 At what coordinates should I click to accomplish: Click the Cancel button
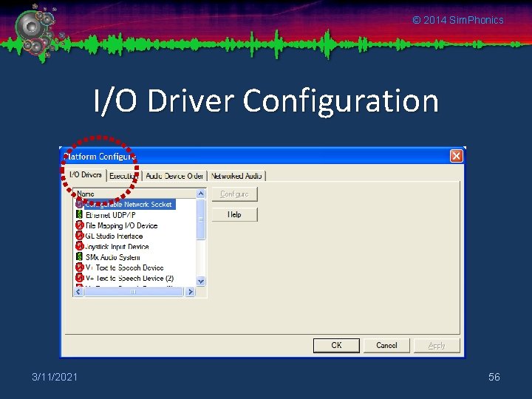pos(386,345)
